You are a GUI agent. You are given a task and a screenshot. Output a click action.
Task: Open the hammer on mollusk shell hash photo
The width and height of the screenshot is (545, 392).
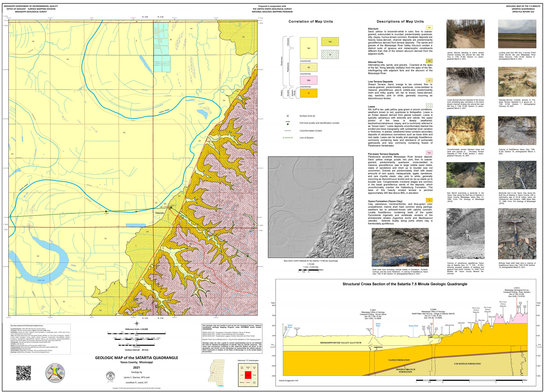pos(517,234)
